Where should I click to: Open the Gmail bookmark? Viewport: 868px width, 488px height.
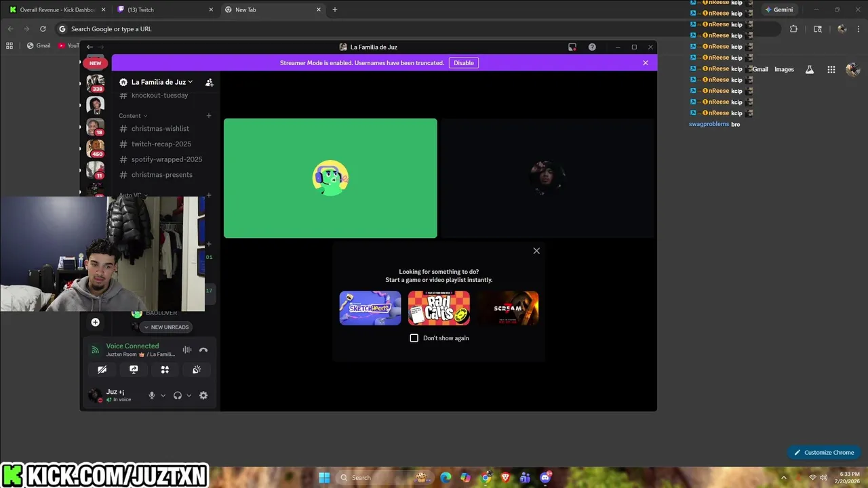pos(38,45)
